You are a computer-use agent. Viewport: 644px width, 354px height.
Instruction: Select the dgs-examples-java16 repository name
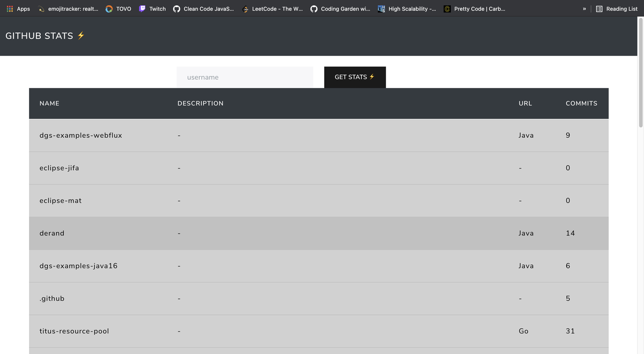(78, 266)
